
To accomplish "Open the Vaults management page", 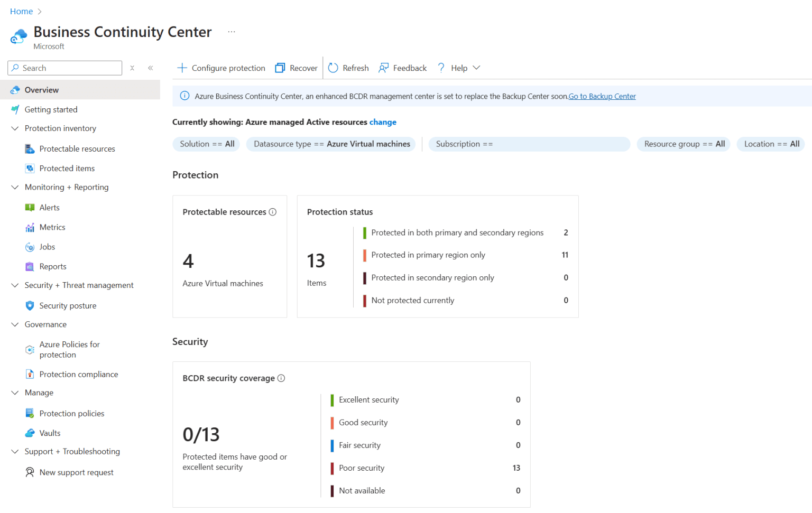I will click(x=50, y=433).
